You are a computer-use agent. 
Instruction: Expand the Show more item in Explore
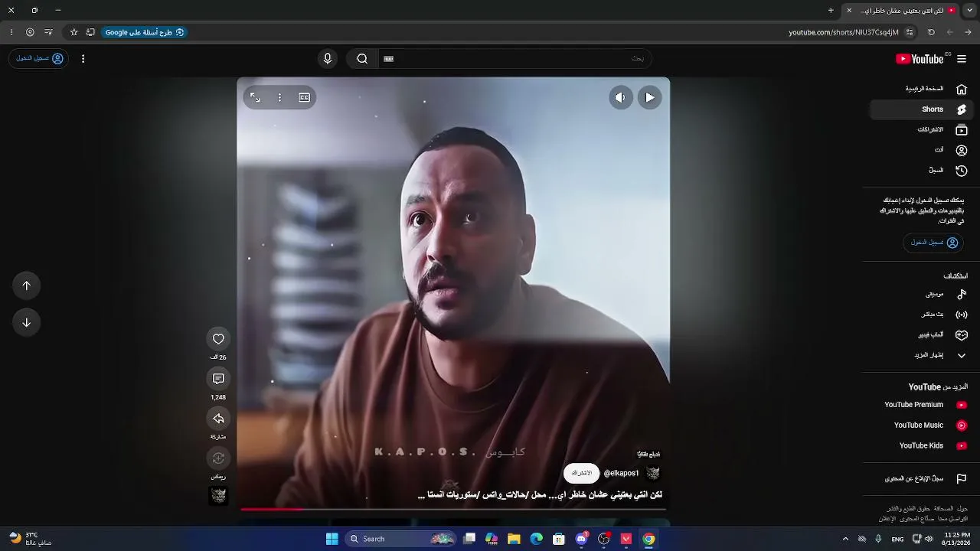920,355
